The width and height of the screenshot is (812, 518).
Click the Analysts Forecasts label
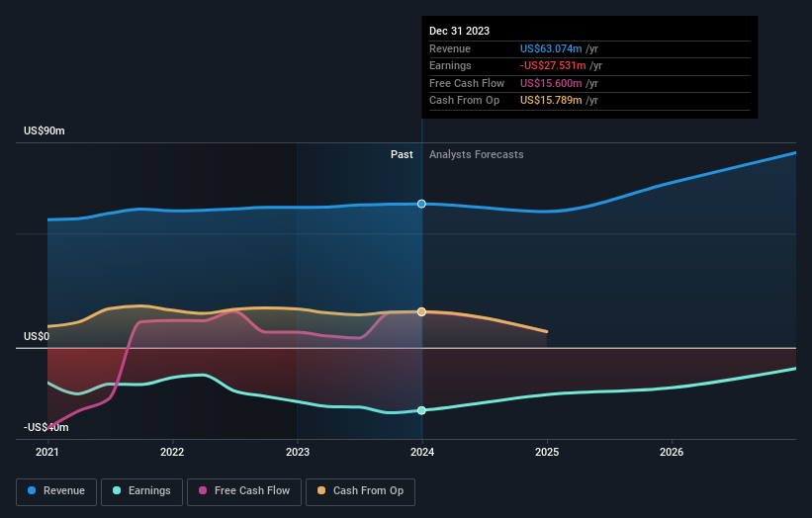[x=477, y=155]
